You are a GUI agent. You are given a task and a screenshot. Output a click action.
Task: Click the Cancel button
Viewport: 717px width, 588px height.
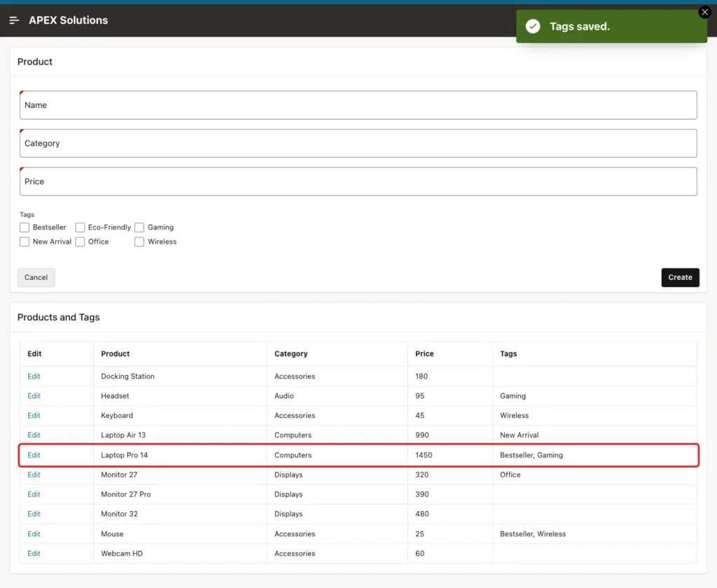(x=36, y=277)
